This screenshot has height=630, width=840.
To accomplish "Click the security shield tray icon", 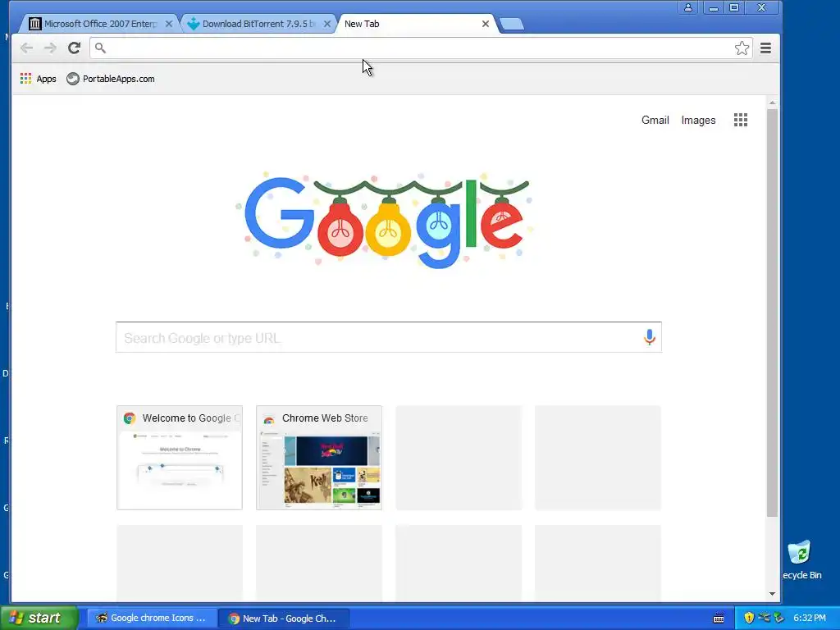I will point(749,618).
